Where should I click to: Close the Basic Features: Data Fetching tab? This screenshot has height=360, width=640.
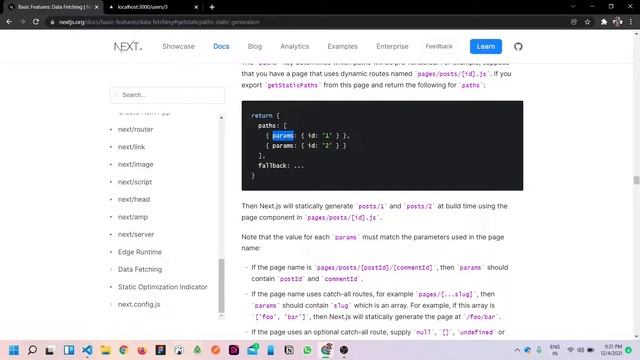[96, 7]
